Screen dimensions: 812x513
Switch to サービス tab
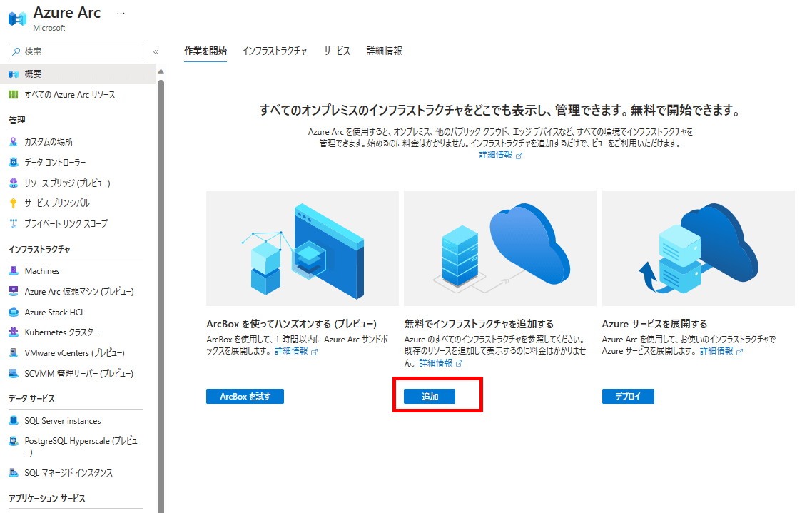pos(337,51)
